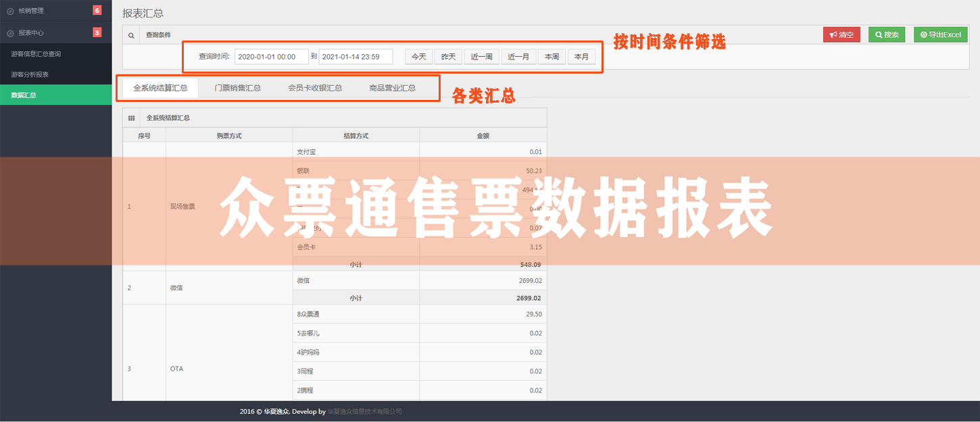Image resolution: width=980 pixels, height=422 pixels.
Task: Click the 3同程 cell
Action: (356, 371)
